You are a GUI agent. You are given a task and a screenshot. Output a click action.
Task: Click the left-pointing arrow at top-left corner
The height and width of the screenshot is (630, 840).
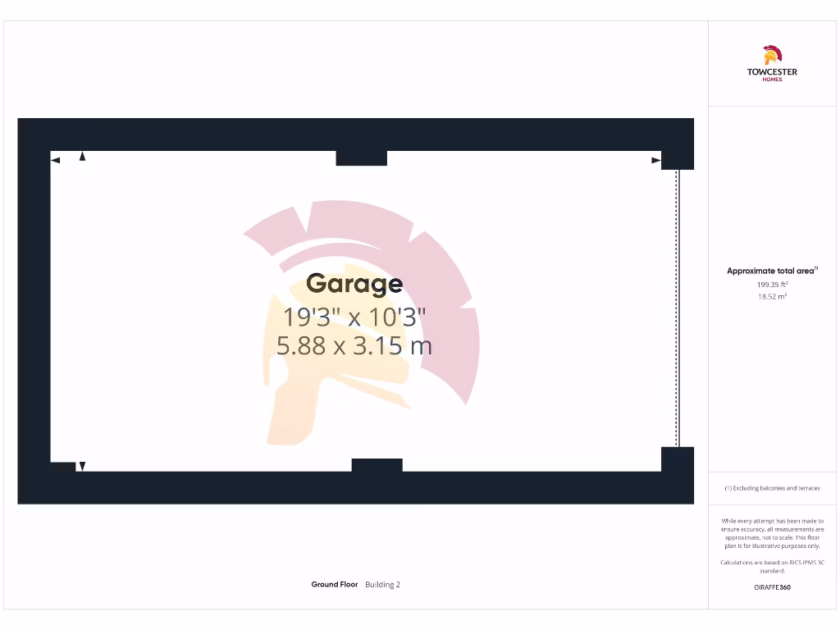[x=56, y=160]
